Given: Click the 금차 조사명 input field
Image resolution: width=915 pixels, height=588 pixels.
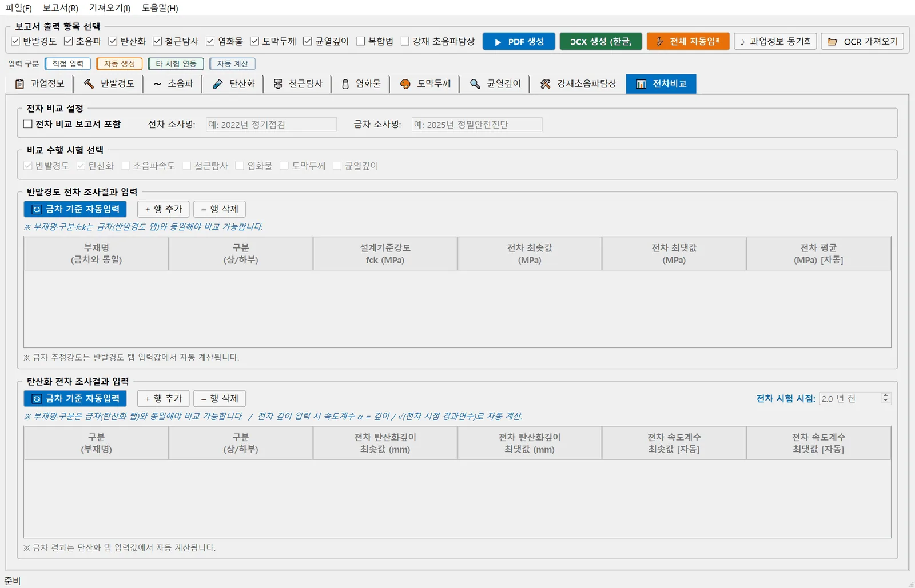Looking at the screenshot, I should 477,125.
